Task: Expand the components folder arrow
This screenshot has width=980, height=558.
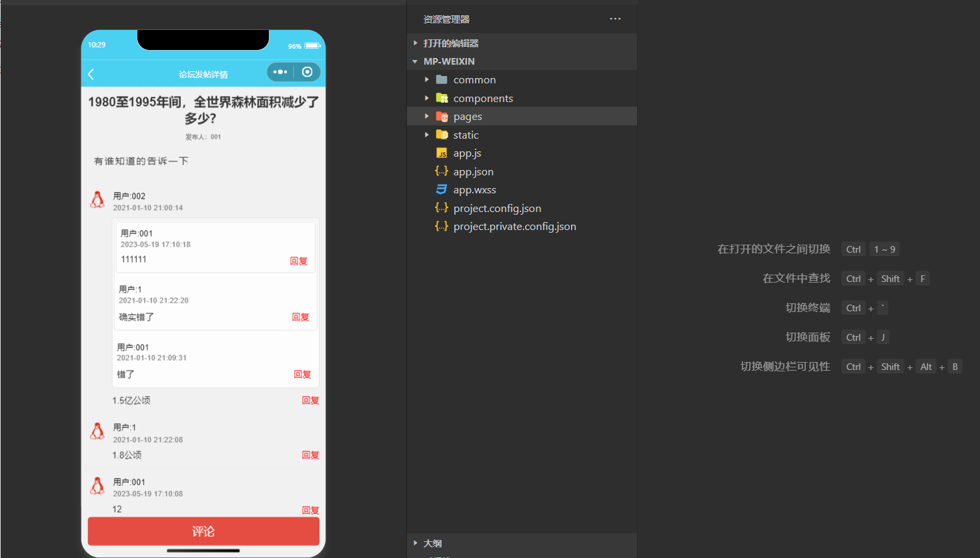Action: (x=427, y=98)
